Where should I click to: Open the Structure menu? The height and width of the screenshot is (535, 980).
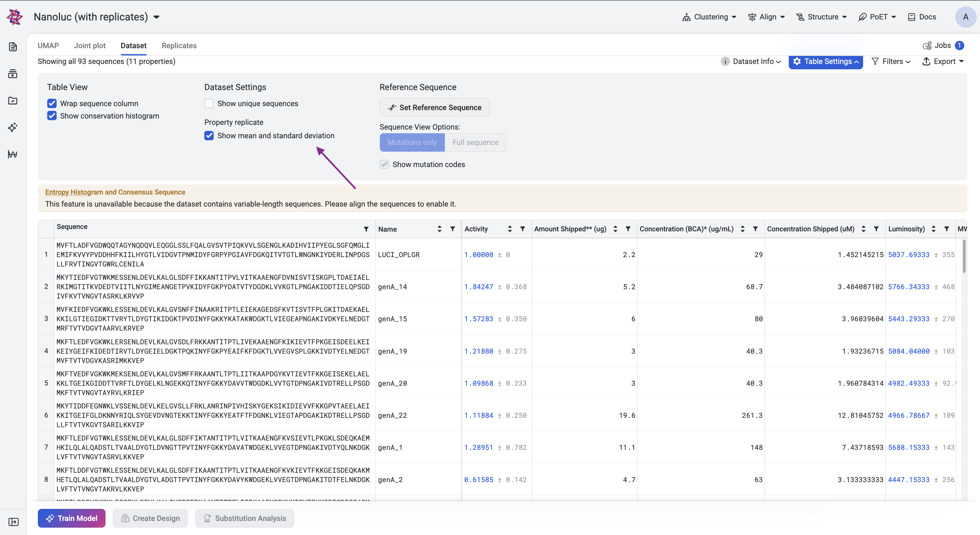click(x=822, y=17)
